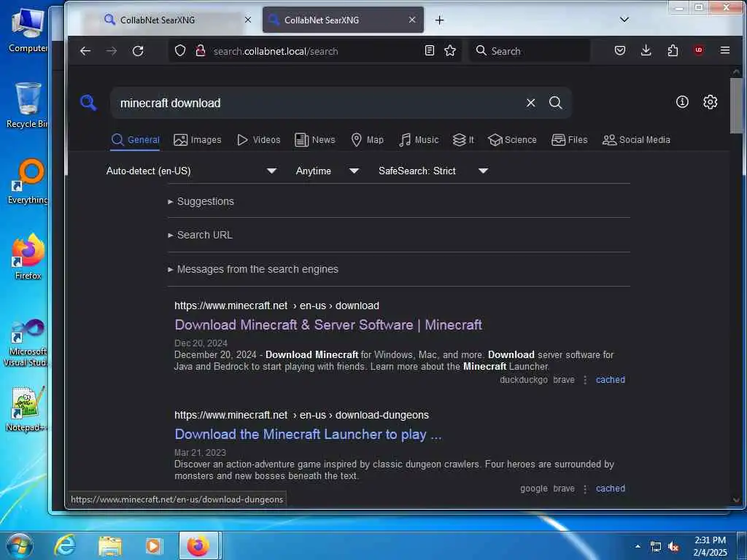The height and width of the screenshot is (560, 747).
Task: Click the page vertical scrollbar thumb
Action: (736, 106)
